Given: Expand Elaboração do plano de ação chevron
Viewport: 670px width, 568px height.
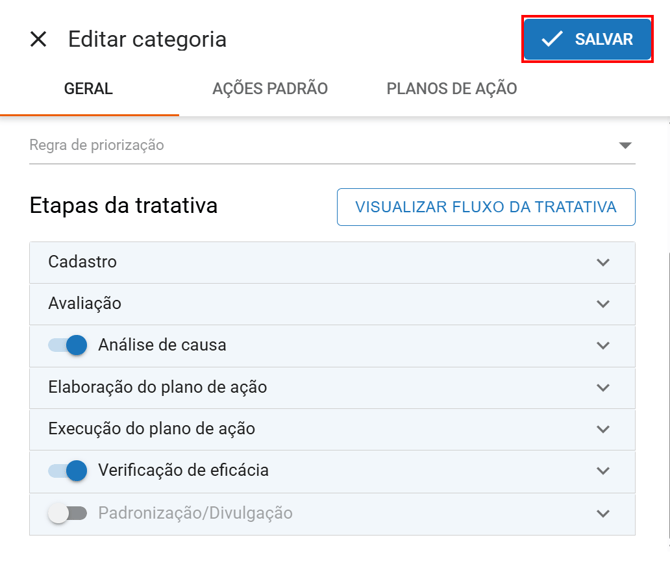Looking at the screenshot, I should click(x=603, y=387).
